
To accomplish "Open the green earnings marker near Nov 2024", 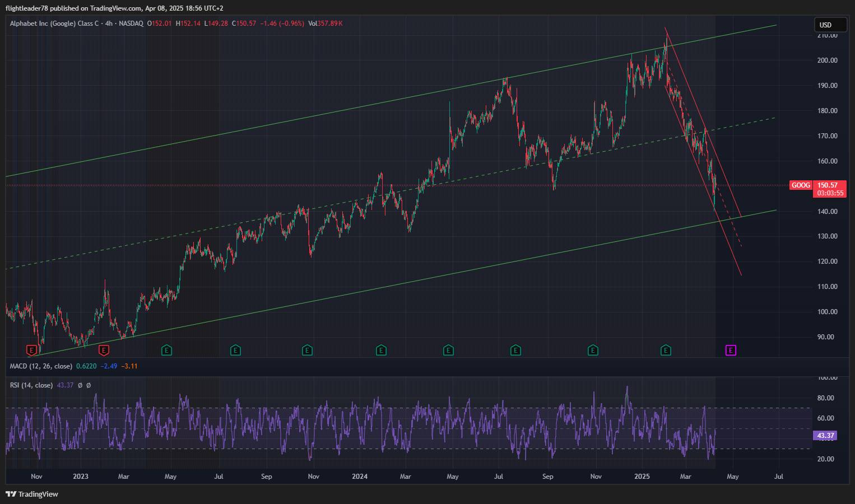I will click(593, 351).
